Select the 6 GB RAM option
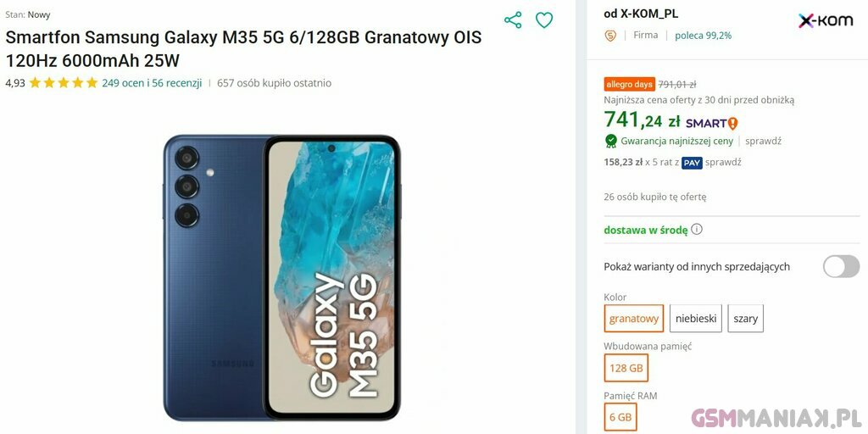Image resolution: width=868 pixels, height=434 pixels. click(x=620, y=417)
